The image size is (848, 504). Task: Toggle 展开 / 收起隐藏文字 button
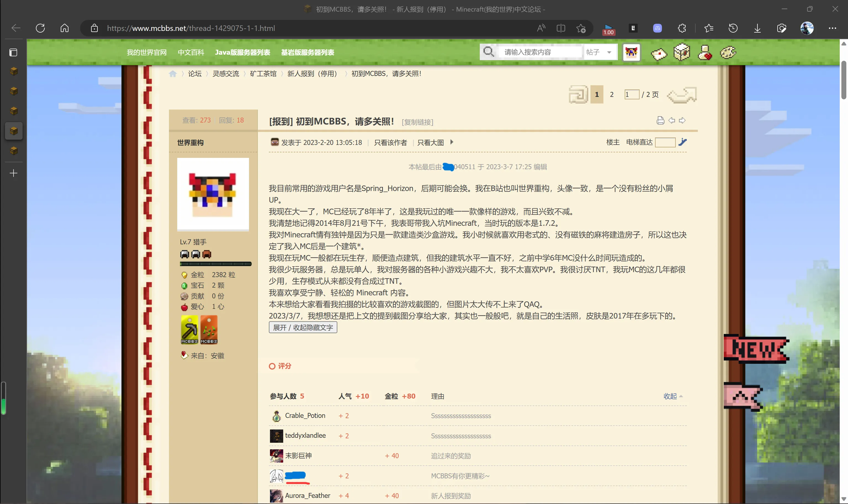303,327
